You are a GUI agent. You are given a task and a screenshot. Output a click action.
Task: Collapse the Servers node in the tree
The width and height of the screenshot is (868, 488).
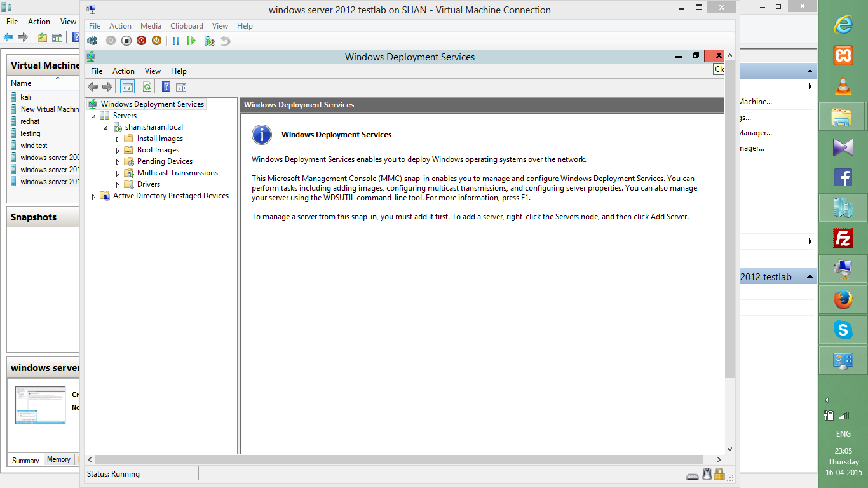(x=94, y=116)
